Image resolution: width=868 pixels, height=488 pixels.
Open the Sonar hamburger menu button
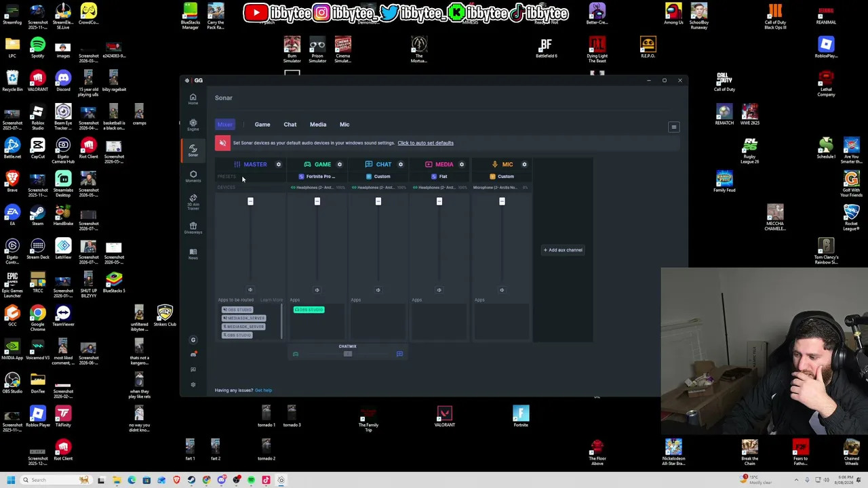pyautogui.click(x=673, y=127)
